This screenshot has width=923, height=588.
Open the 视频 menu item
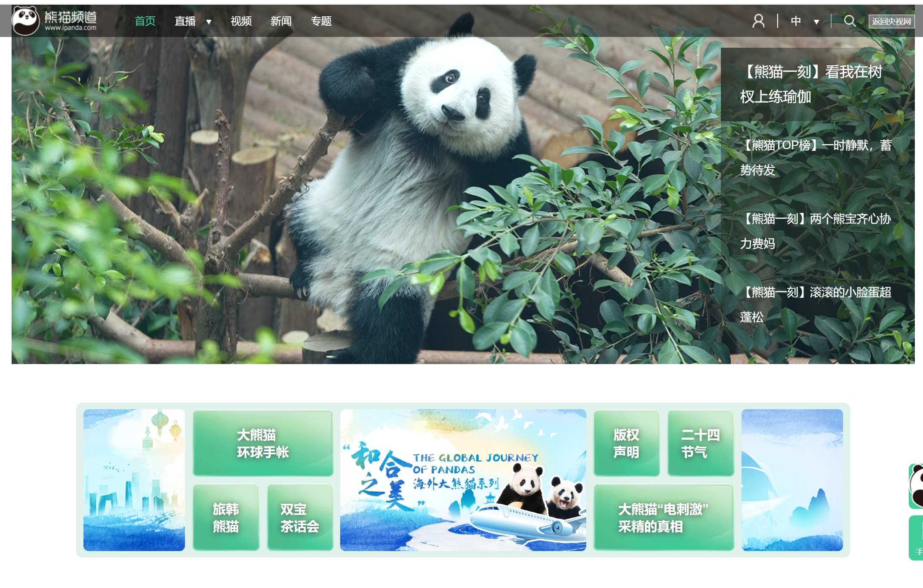tap(241, 21)
